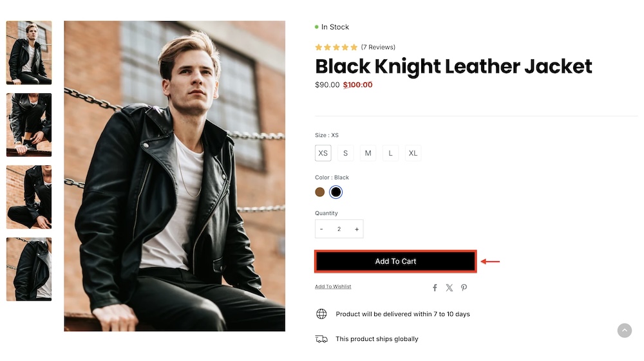The image size is (644, 361).
Task: Choose size XL option
Action: tap(413, 153)
